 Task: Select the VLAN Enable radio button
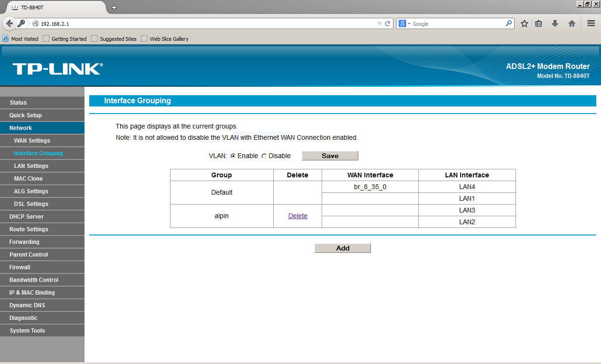coord(233,156)
